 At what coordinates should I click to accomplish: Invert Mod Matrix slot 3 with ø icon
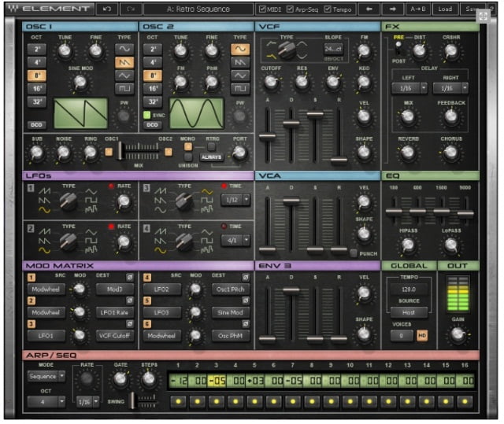point(129,324)
